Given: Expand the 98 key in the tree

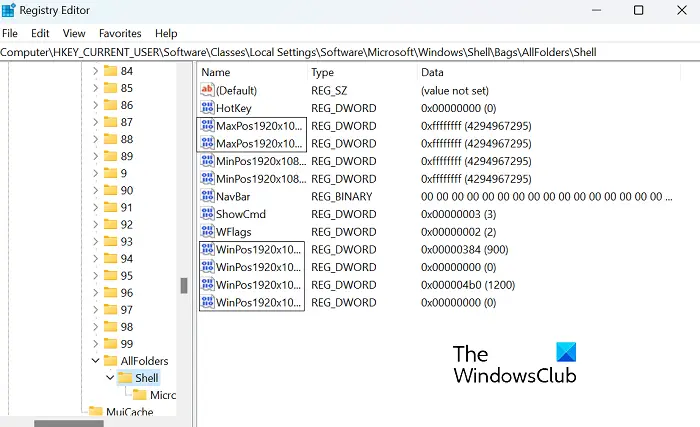Looking at the screenshot, I should [95, 327].
